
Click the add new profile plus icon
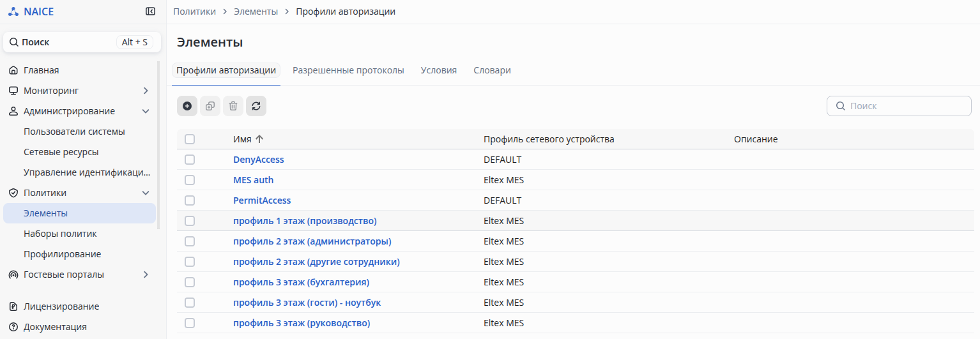coord(187,106)
